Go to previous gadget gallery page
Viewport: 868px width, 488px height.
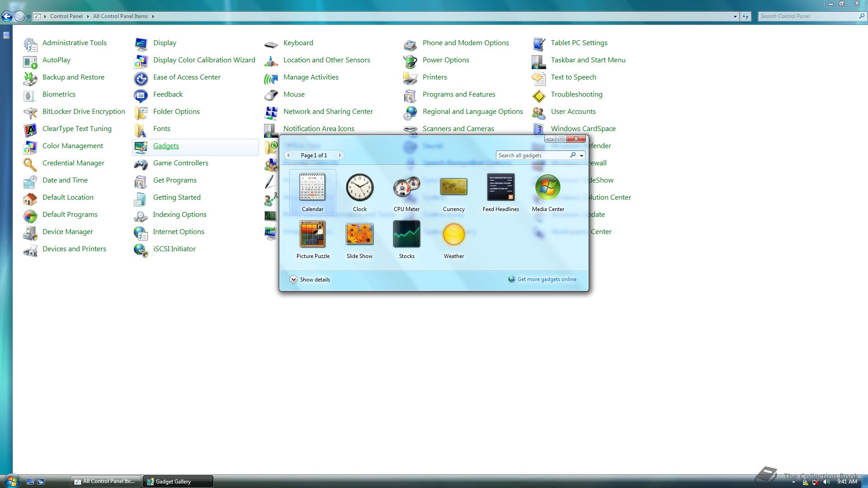click(x=288, y=155)
